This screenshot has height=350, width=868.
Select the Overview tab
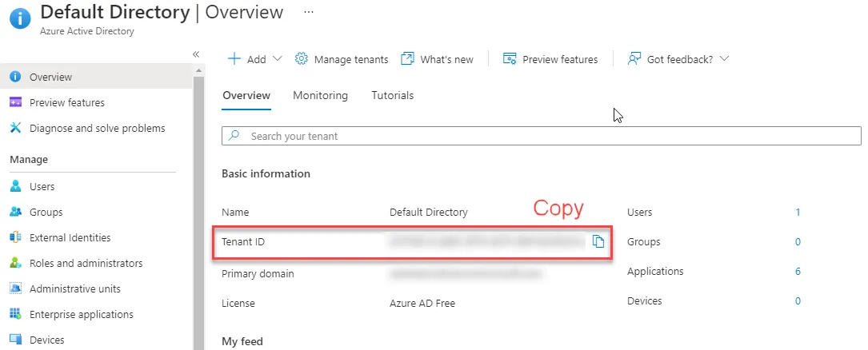point(246,96)
